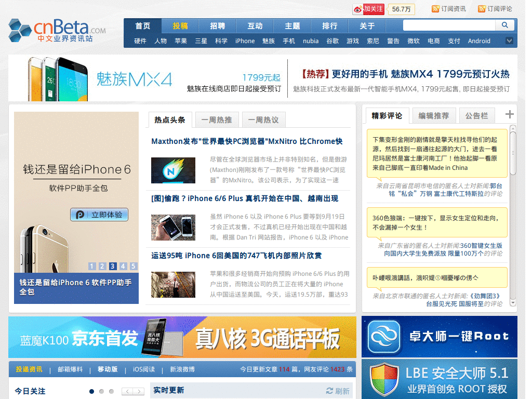The image size is (532, 399).
Task: Select second dot in 今日关注 pager
Action: tap(101, 392)
